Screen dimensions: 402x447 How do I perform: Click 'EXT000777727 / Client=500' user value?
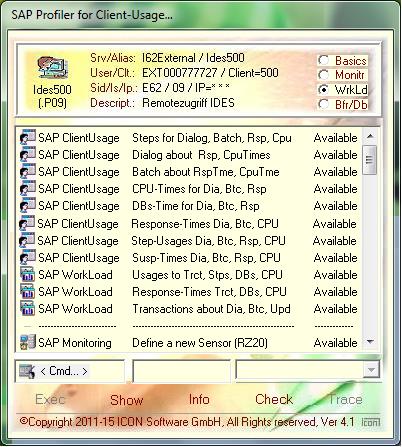[210, 72]
